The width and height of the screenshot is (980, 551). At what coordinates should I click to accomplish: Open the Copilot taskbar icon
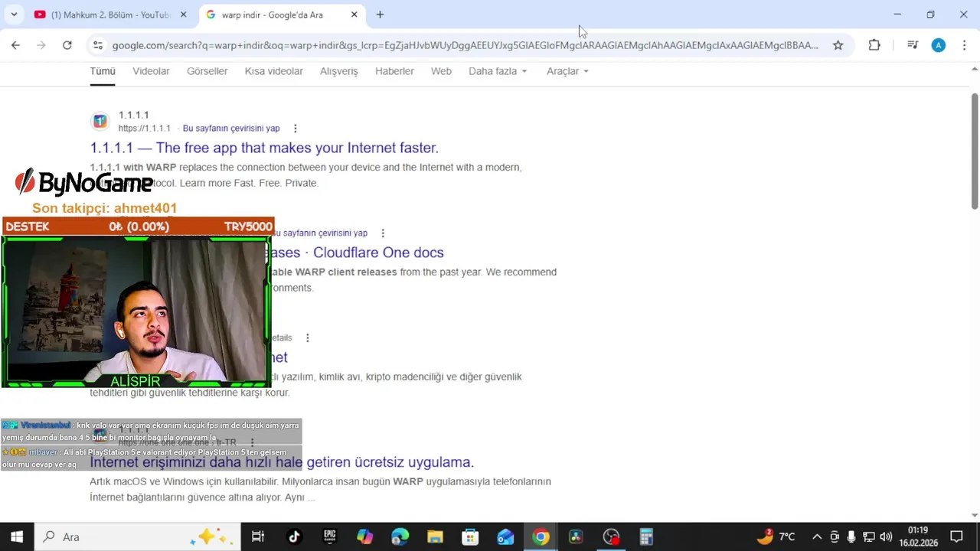(364, 536)
